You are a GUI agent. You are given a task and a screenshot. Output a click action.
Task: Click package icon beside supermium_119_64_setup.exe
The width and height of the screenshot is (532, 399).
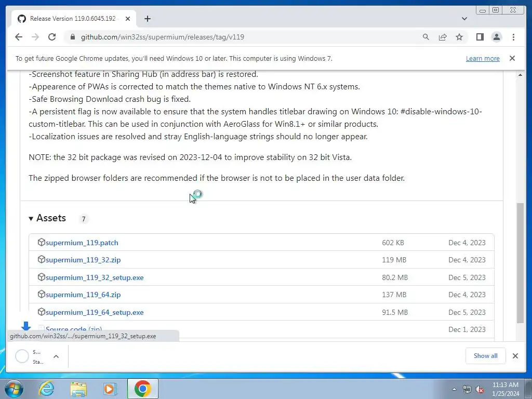(42, 312)
